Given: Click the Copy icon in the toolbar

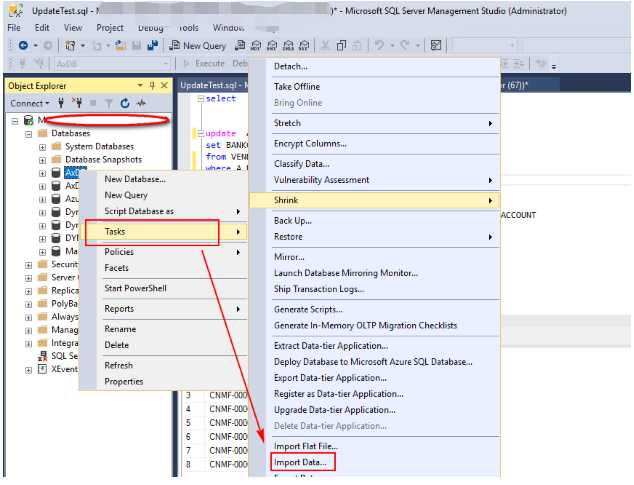Looking at the screenshot, I should tap(341, 46).
